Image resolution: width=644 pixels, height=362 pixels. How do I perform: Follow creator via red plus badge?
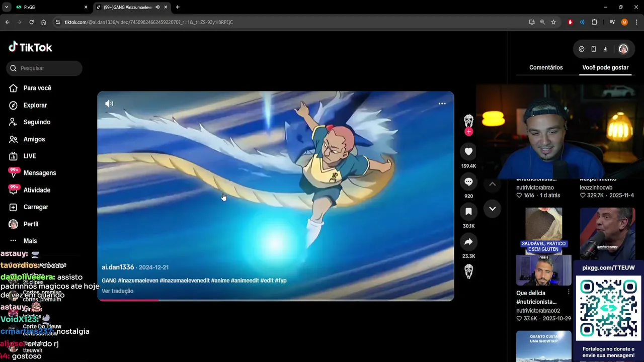click(x=468, y=132)
